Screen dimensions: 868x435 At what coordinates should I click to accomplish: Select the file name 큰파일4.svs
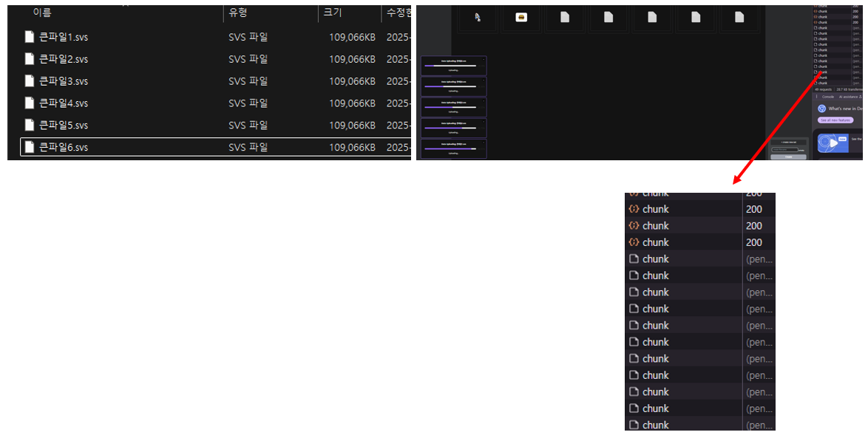tap(64, 103)
